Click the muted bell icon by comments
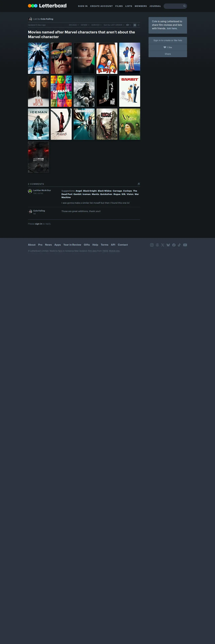 (139, 184)
